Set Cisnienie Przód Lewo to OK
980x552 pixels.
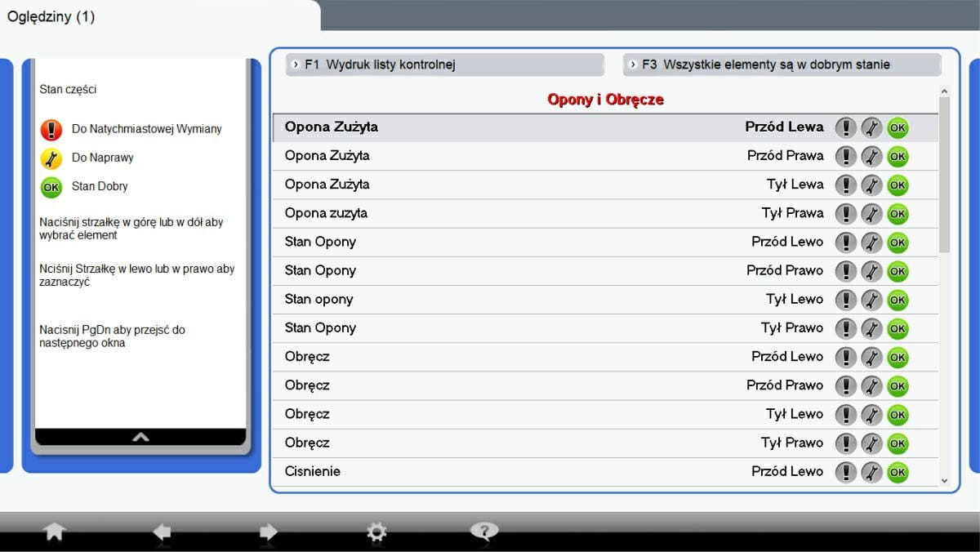tap(898, 471)
